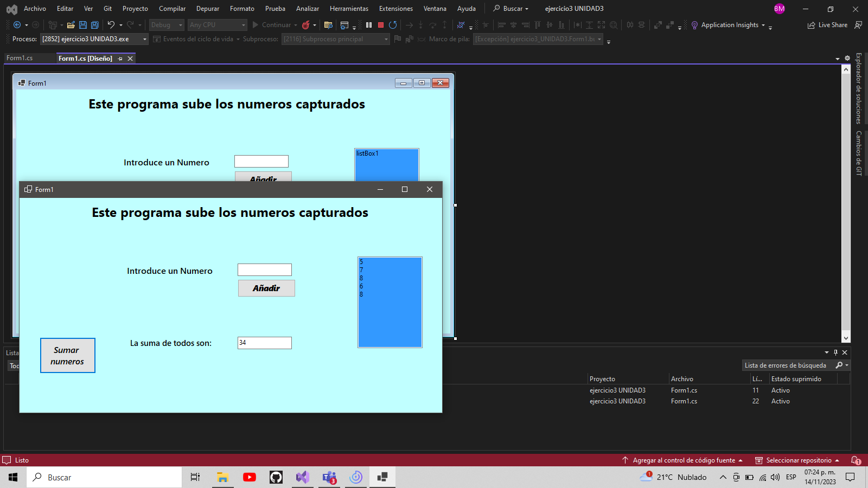Open the Depurar menu

click(x=208, y=9)
